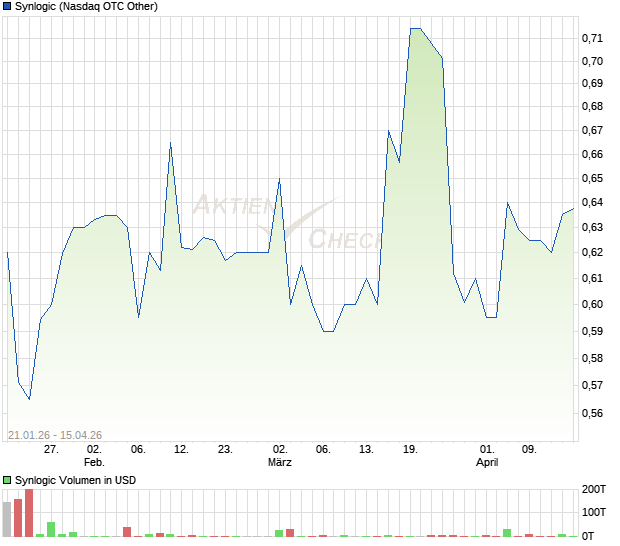Screen dimensions: 620x546
Task: Click the 09. date tick label
Action: coord(529,450)
